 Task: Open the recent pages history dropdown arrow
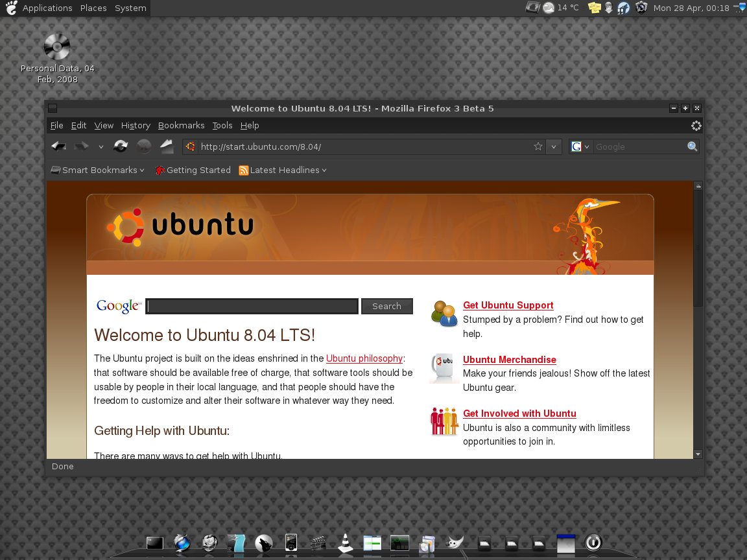(x=101, y=147)
